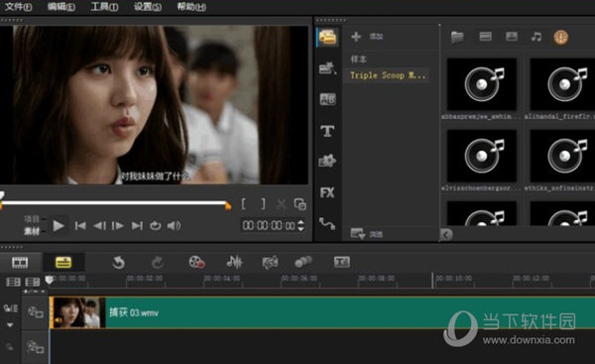Switch preview to 素材 mode
This screenshot has width=595, height=364.
click(32, 231)
